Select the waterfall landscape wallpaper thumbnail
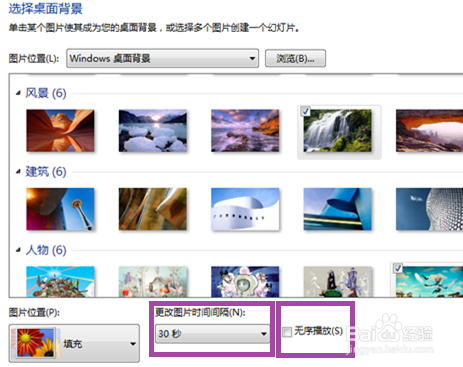Image resolution: width=463 pixels, height=367 pixels. click(x=337, y=131)
